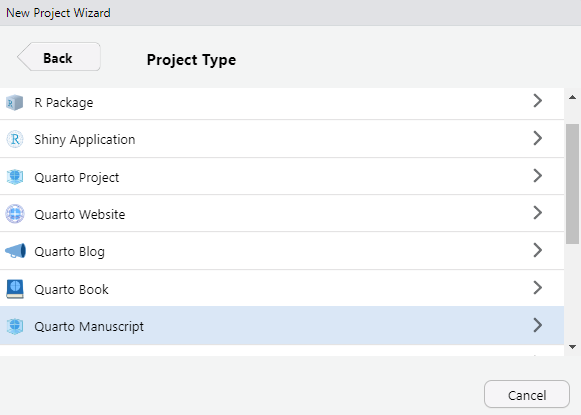
Task: Click the Quarto Book icon
Action: 15,289
